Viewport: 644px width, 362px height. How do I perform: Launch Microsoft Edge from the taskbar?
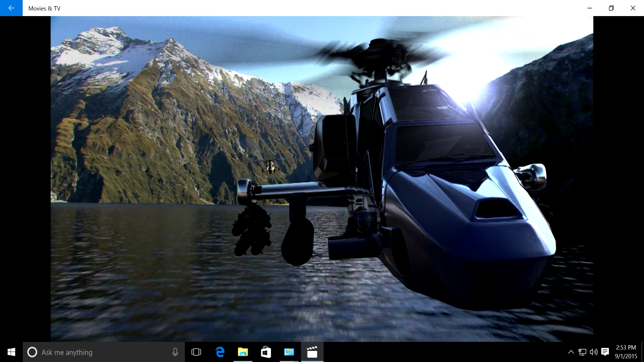[x=220, y=352]
